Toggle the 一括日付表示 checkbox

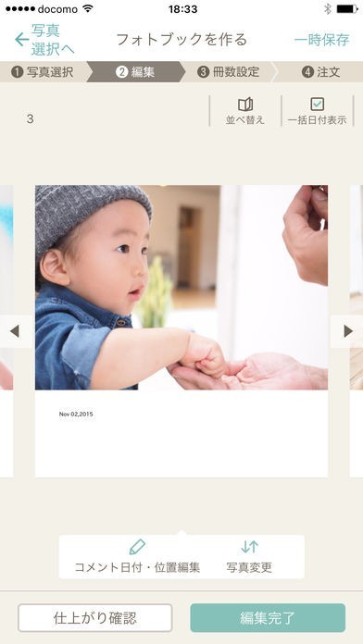tap(317, 104)
